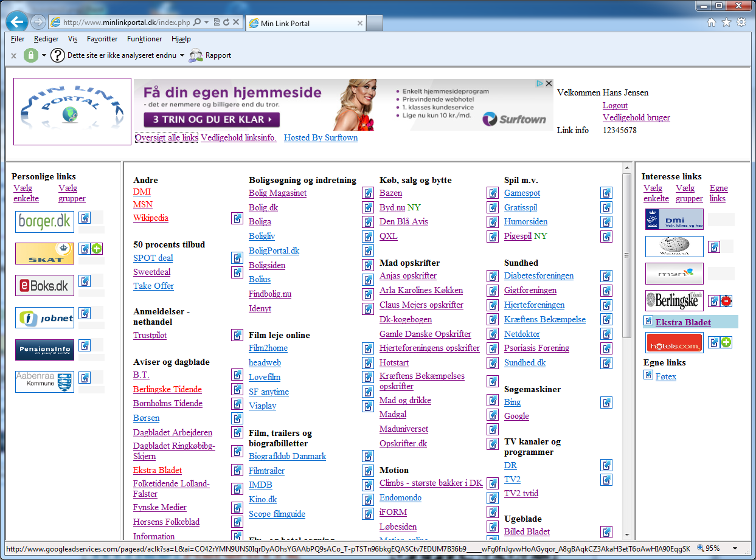This screenshot has width=756, height=560.
Task: Open the Favorites star icon
Action: pos(726,22)
